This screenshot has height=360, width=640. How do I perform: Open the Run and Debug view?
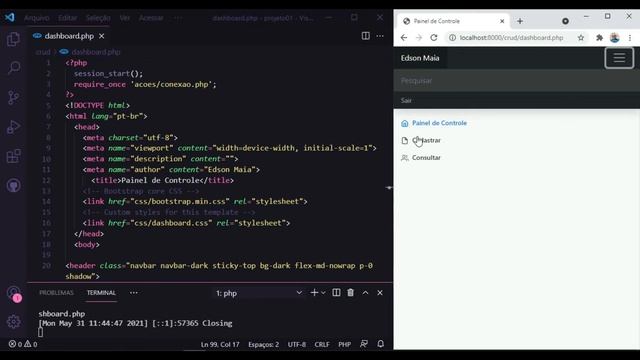pos(13,127)
